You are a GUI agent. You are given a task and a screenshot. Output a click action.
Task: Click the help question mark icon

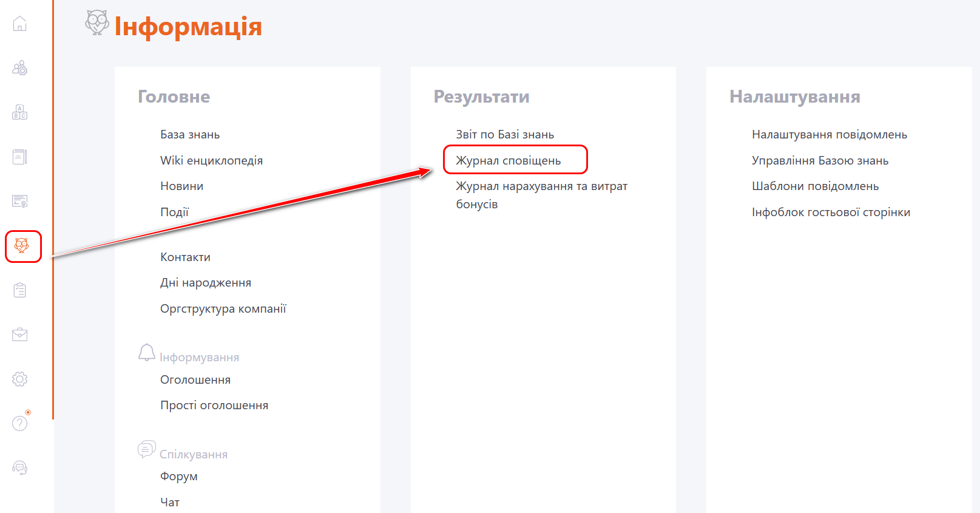click(x=20, y=423)
